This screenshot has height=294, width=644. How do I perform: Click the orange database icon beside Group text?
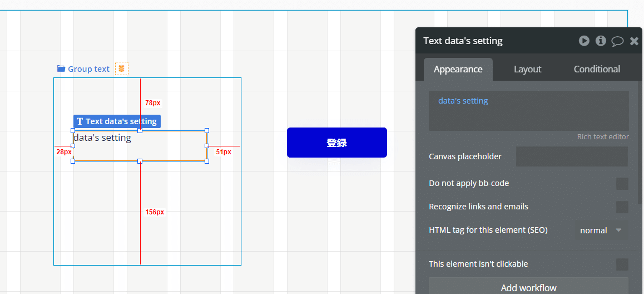122,68
